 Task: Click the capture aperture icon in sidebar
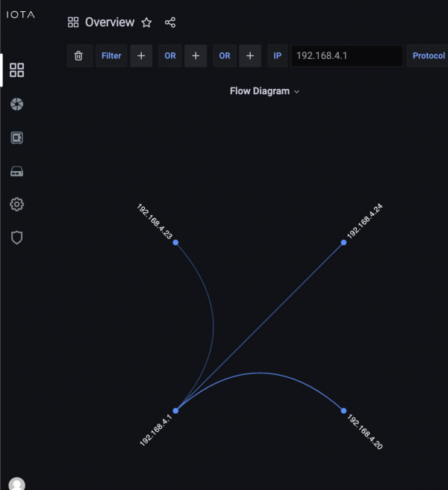click(16, 105)
